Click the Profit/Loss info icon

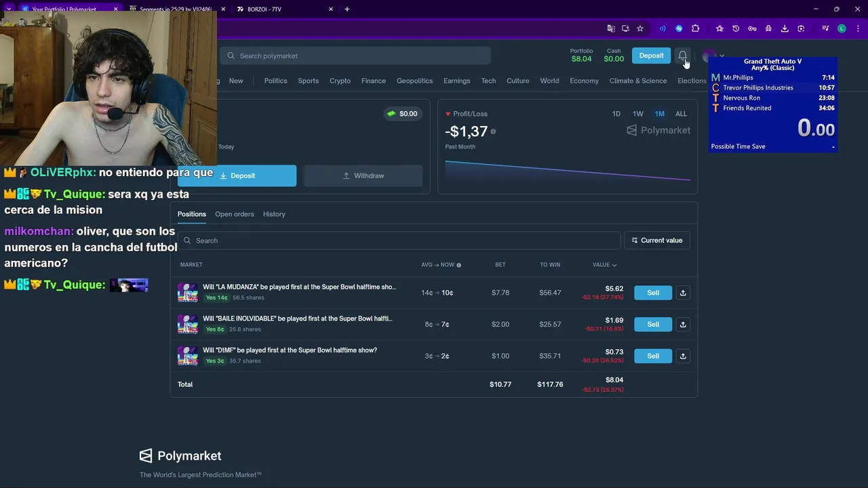(x=493, y=131)
